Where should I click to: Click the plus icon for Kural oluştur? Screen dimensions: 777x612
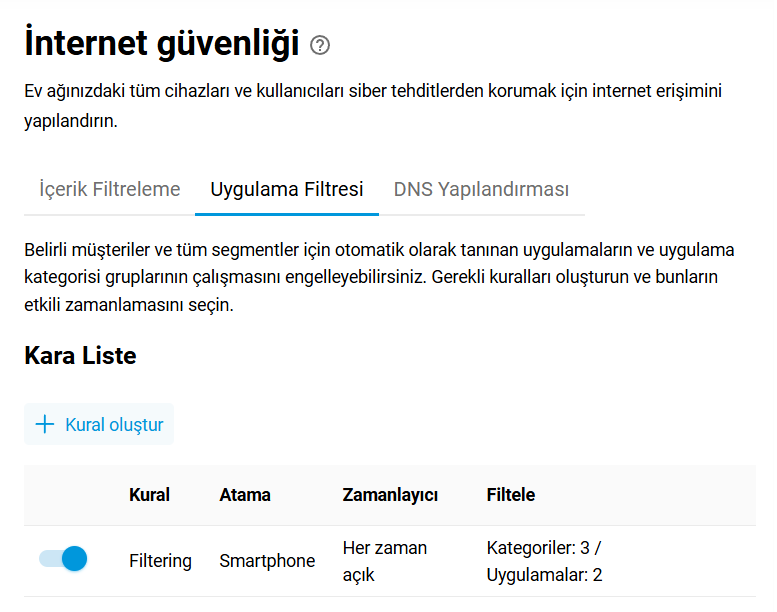(x=44, y=425)
